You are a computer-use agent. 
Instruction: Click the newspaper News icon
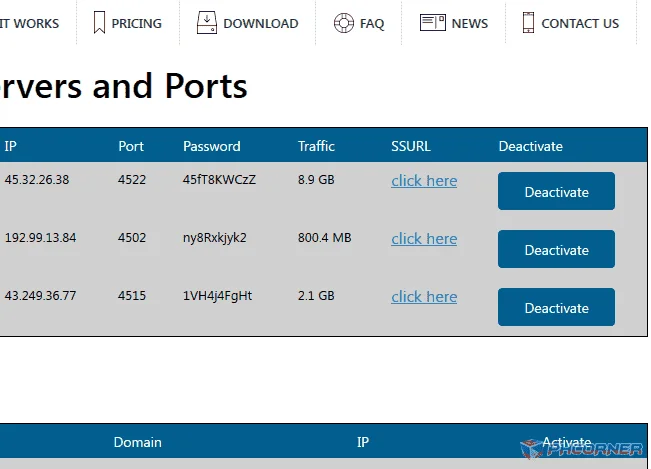433,22
